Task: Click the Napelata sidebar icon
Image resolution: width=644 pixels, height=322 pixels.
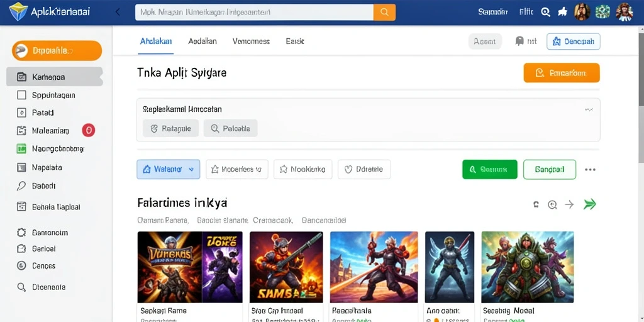Action: point(21,167)
